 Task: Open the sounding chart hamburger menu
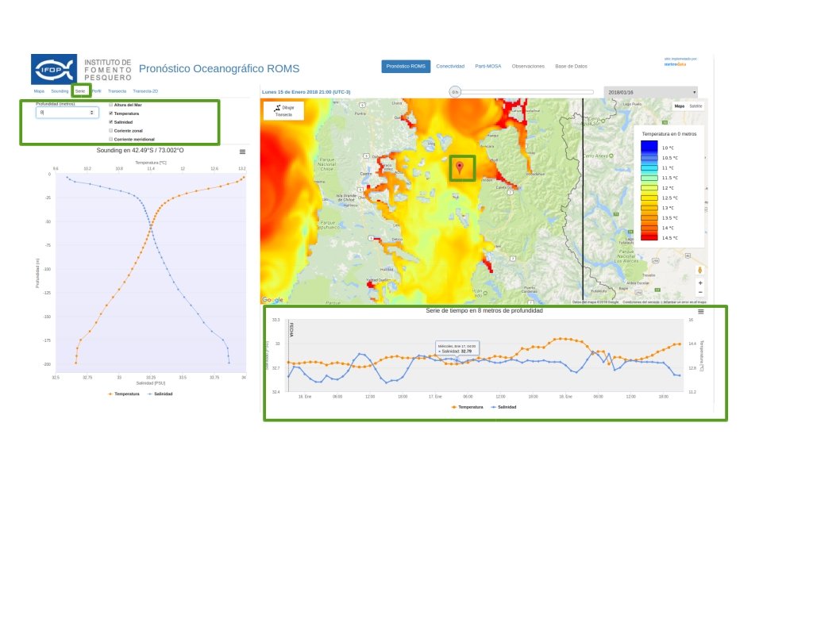point(242,151)
